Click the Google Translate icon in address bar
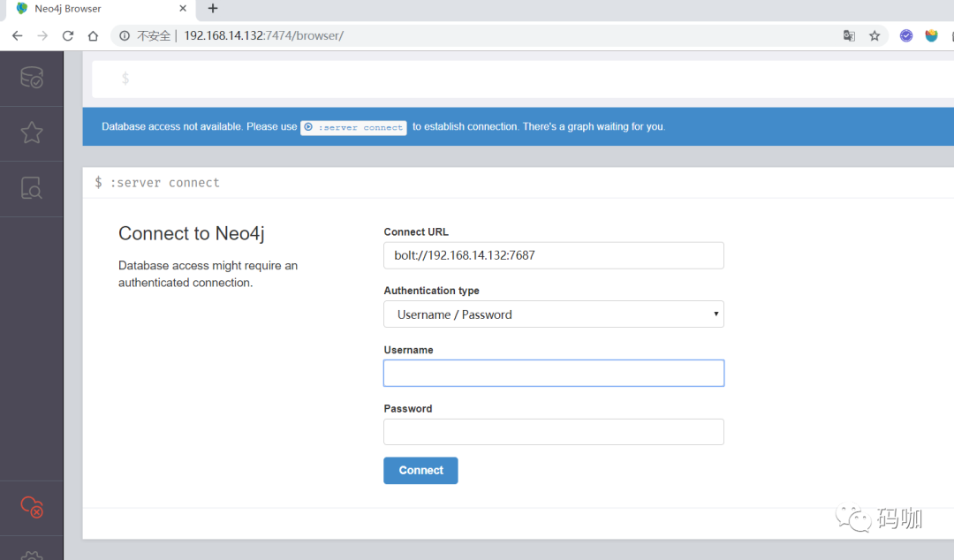This screenshot has width=954, height=560. [x=849, y=36]
